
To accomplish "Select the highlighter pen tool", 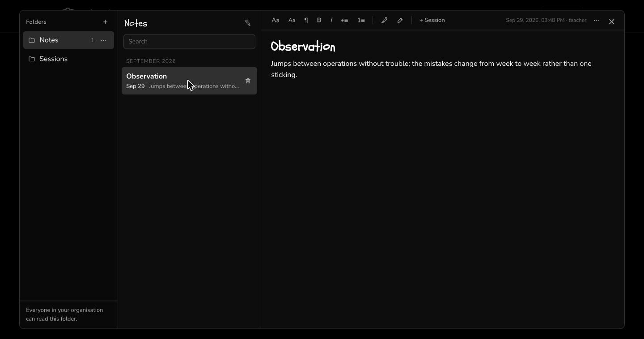I will click(x=384, y=20).
